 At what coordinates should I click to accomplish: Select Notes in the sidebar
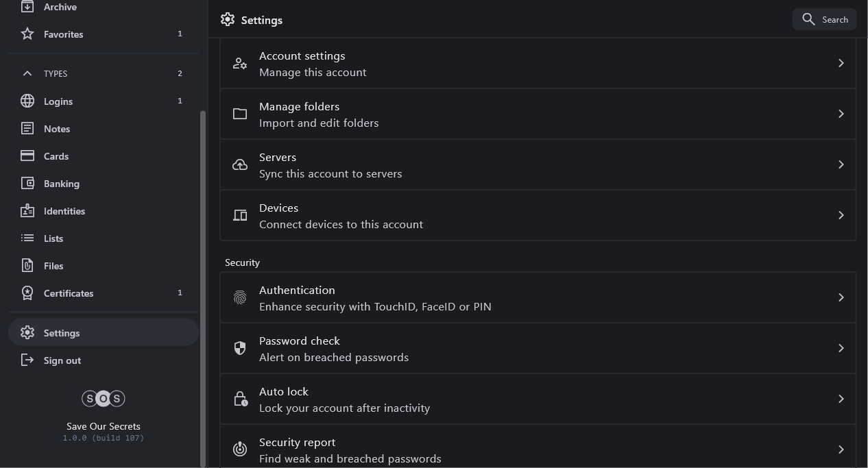point(57,129)
